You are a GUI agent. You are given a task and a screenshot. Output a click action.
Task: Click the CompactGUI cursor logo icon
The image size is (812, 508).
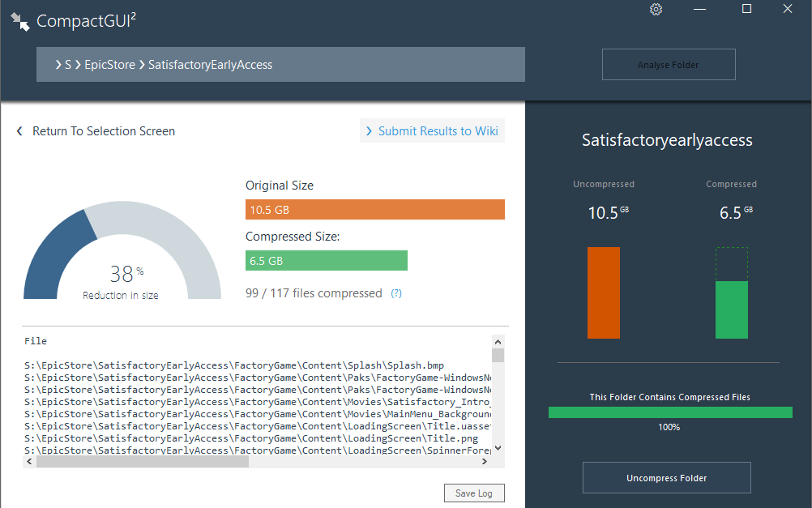tap(22, 20)
